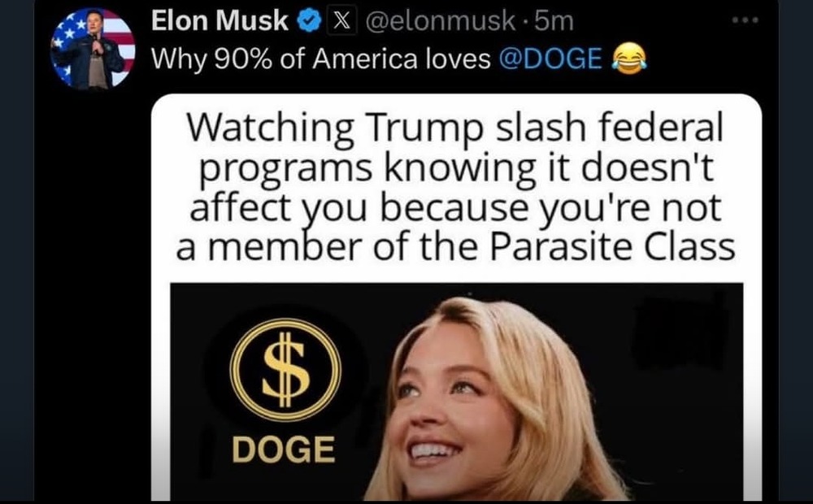Open the Elon Musk display name
The image size is (813, 504).
(220, 21)
